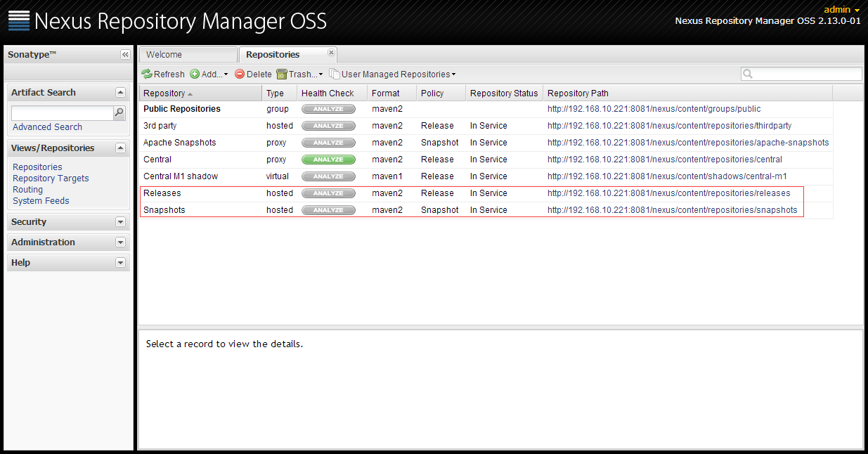Viewport: 868px width, 454px height.
Task: Select the 3rd party repository row
Action: tap(486, 126)
